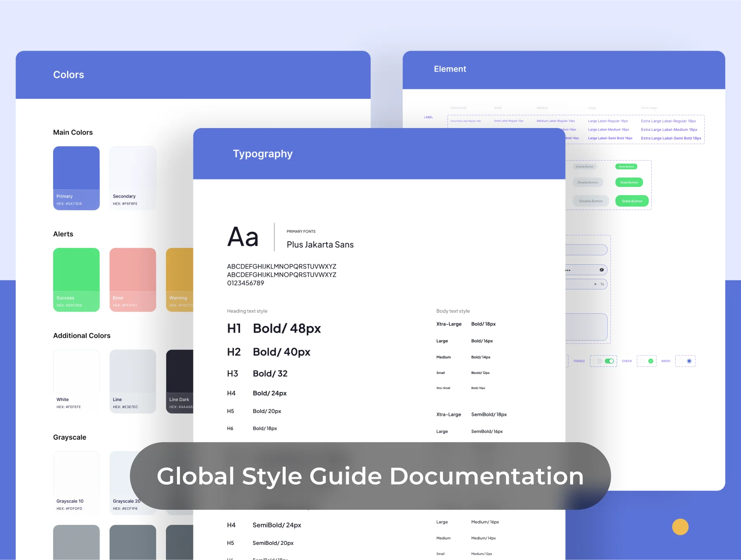The image size is (741, 560).
Task: Click the smallest grey Disable Button
Action: (x=585, y=167)
